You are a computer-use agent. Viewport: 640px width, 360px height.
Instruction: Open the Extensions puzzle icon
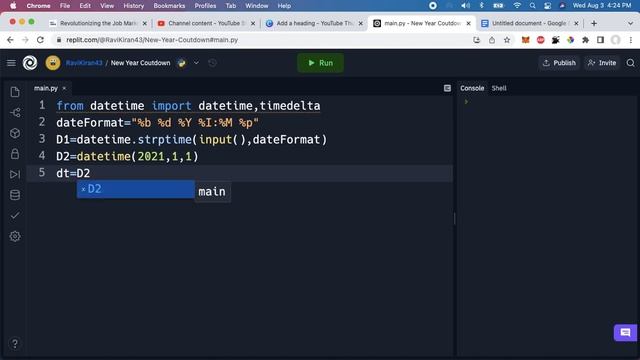tap(585, 40)
